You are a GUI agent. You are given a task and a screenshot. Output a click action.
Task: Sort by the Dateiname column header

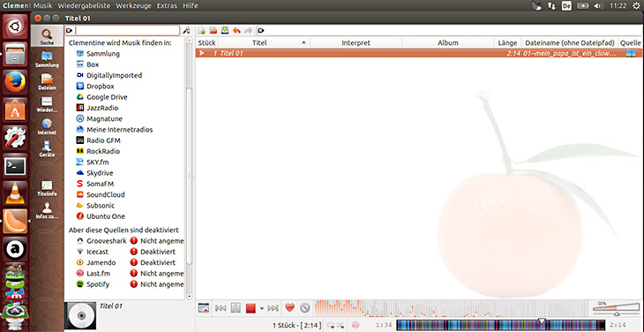point(570,42)
